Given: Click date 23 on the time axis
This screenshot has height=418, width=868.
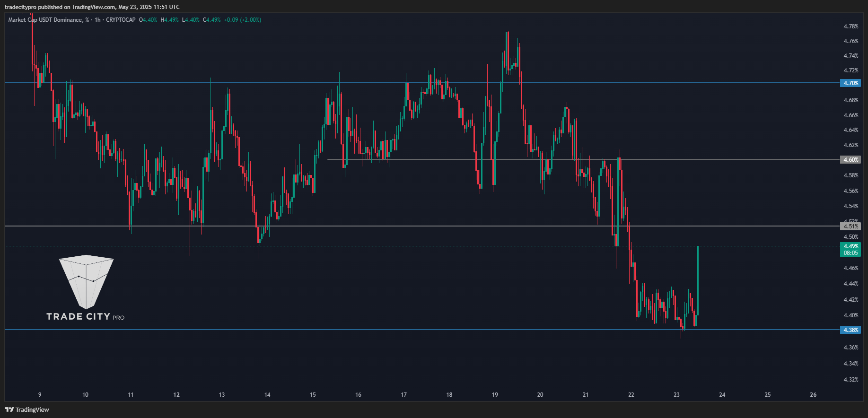Looking at the screenshot, I should pyautogui.click(x=677, y=395).
